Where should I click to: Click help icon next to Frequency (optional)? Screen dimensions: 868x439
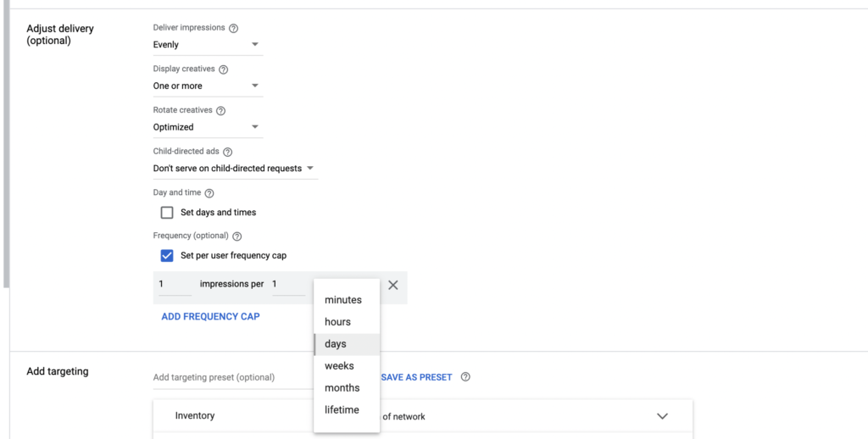pos(237,236)
